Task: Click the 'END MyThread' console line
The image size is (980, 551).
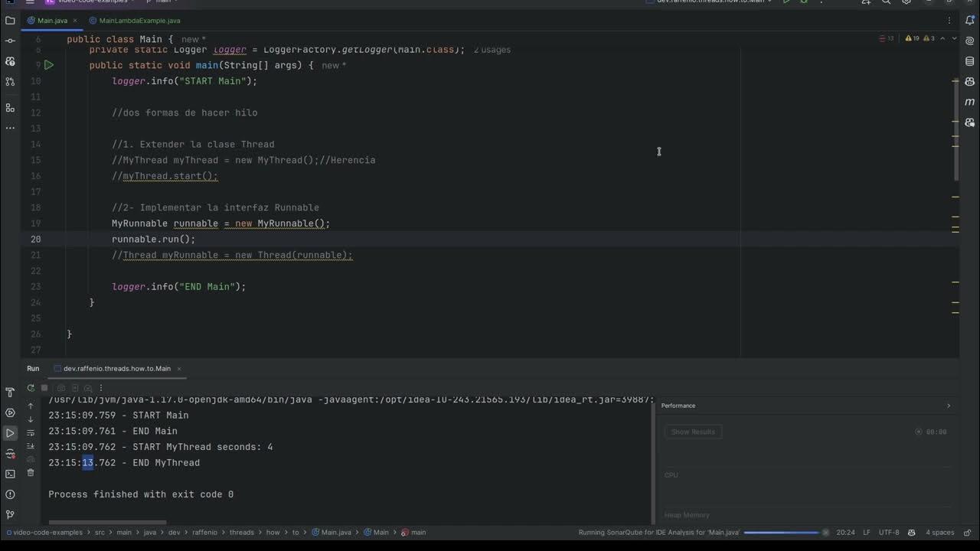Action: pos(124,463)
